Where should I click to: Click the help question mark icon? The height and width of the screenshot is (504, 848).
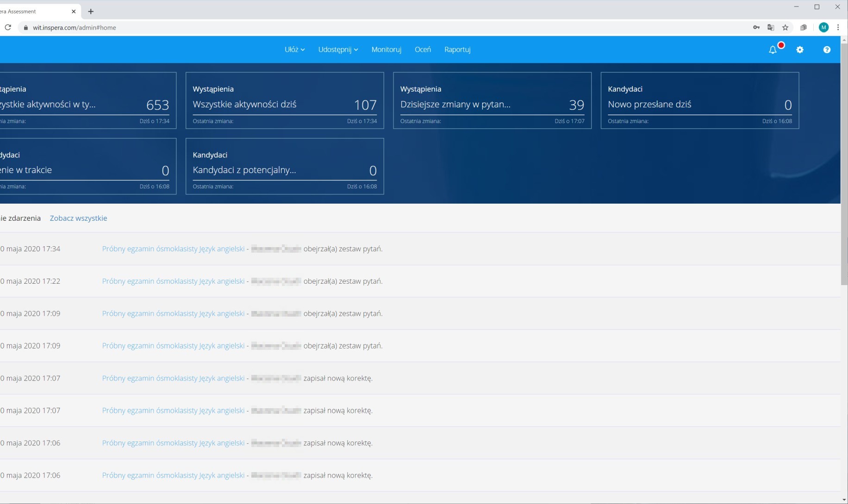coord(827,50)
